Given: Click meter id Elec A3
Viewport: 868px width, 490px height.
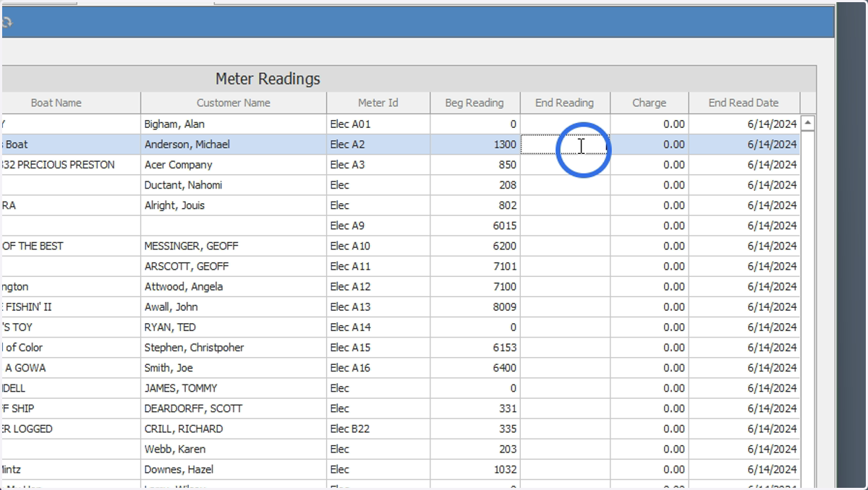Looking at the screenshot, I should pyautogui.click(x=347, y=165).
